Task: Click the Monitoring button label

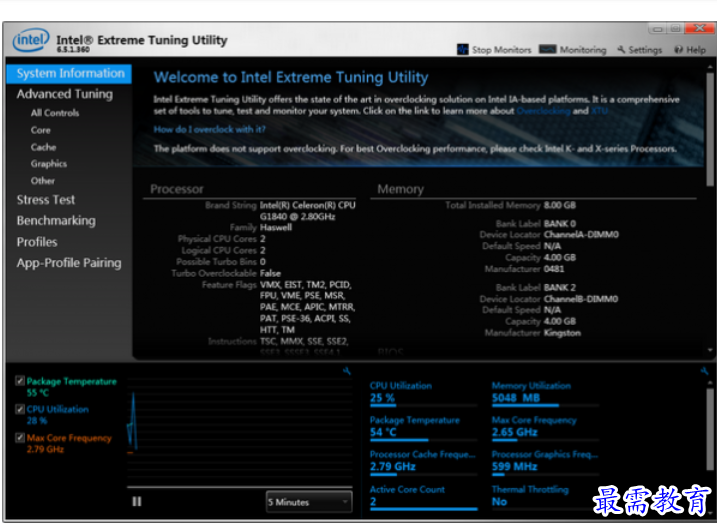Action: click(x=583, y=50)
